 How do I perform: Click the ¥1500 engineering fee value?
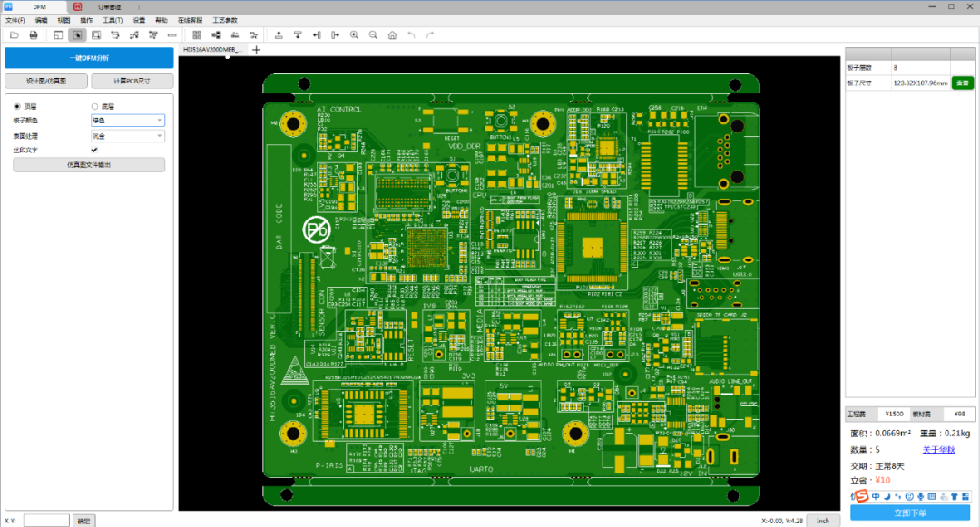point(895,414)
